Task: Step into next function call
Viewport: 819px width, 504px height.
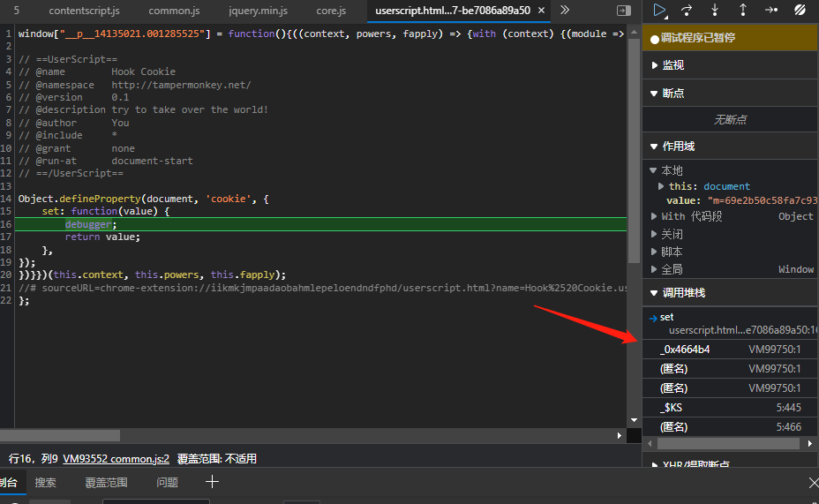Action: pos(715,10)
